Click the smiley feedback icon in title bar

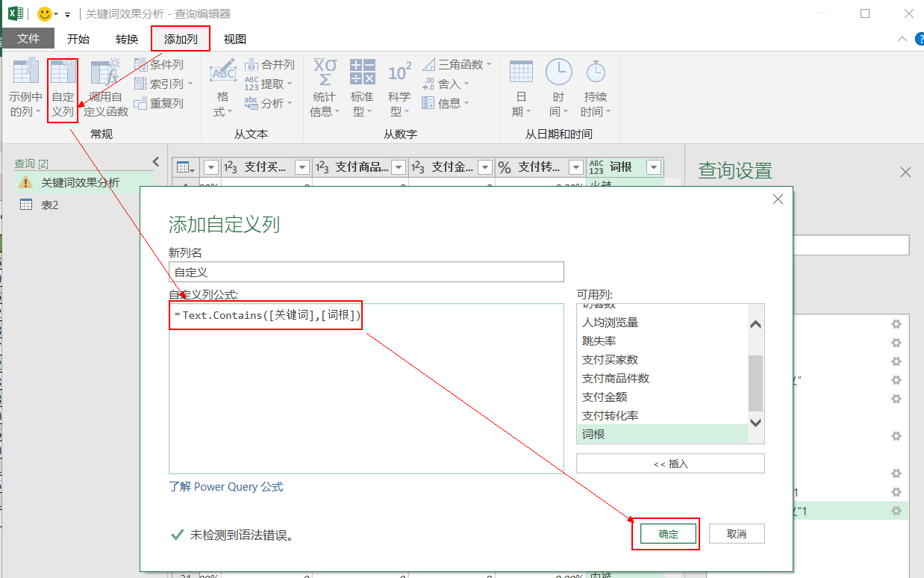[45, 13]
